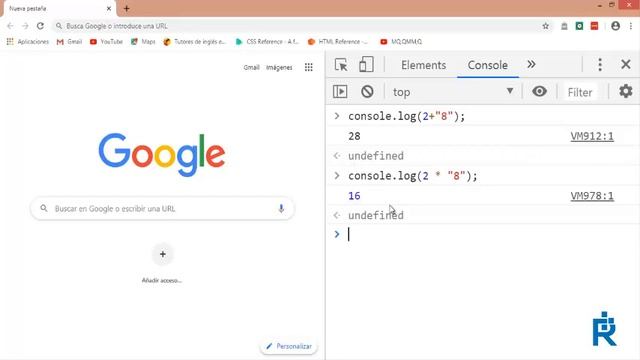Open the Gmail bookmark in bookmarks bar

[x=69, y=42]
